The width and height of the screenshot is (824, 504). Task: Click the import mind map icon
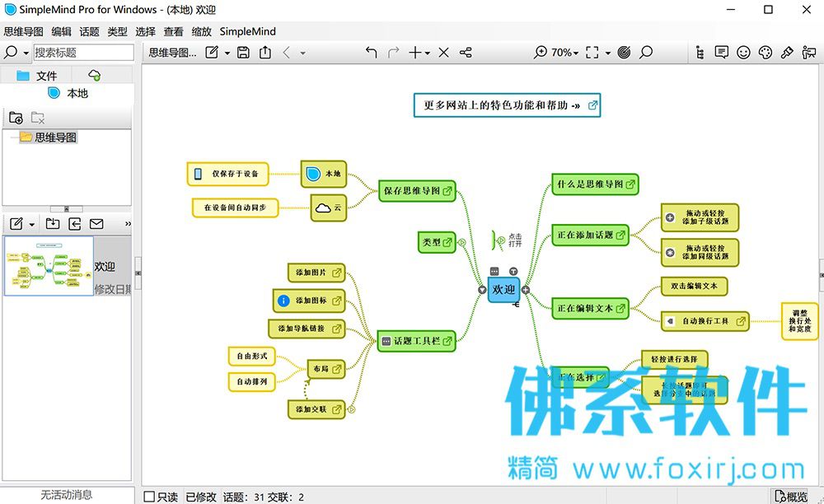click(53, 224)
